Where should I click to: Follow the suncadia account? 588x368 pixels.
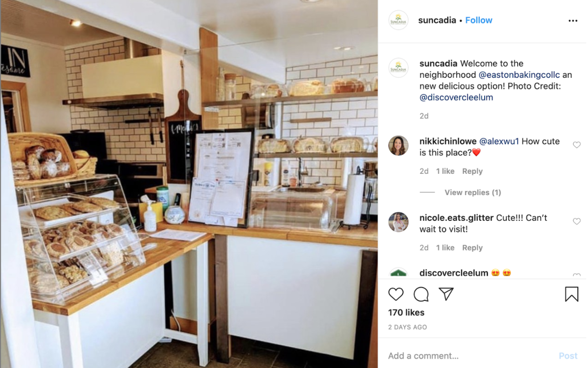pos(478,20)
